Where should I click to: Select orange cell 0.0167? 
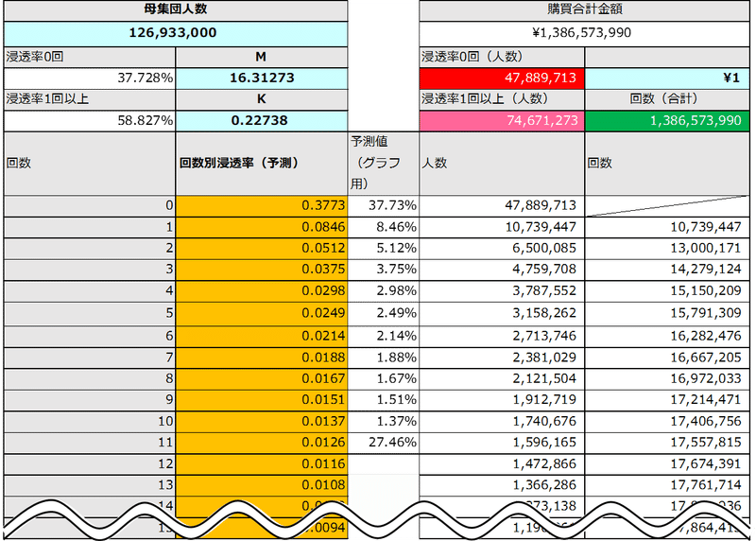(262, 379)
